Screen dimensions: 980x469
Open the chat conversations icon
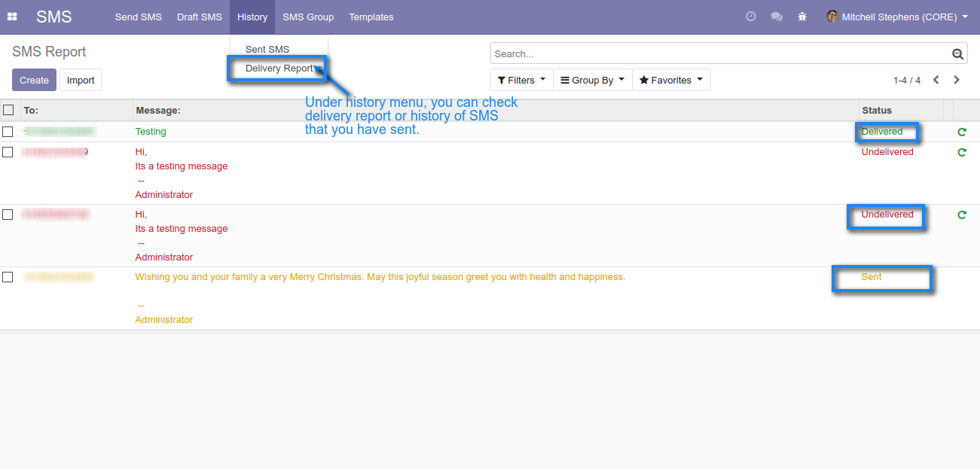click(776, 17)
